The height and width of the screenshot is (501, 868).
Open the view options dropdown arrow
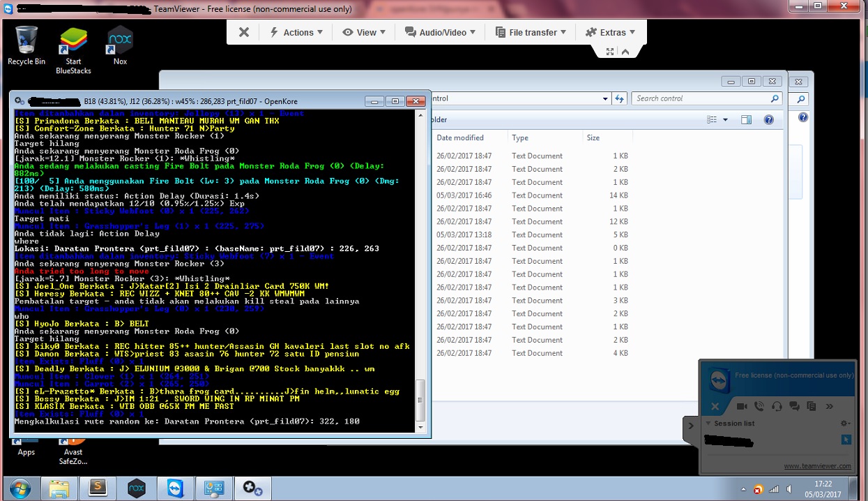[725, 120]
